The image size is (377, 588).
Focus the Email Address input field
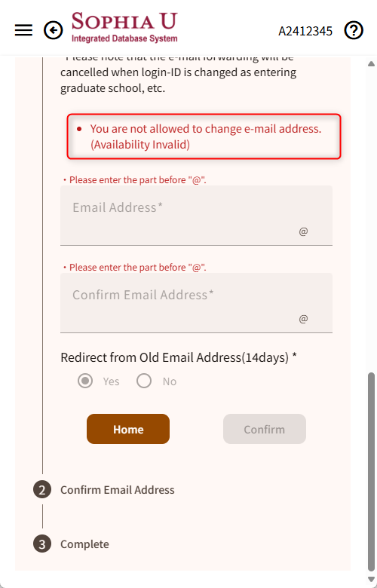pos(196,216)
